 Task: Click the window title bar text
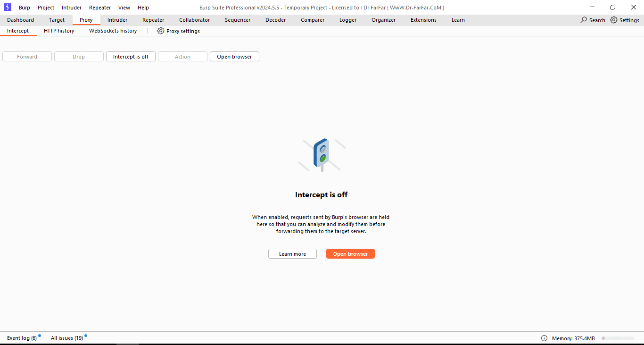tap(322, 8)
